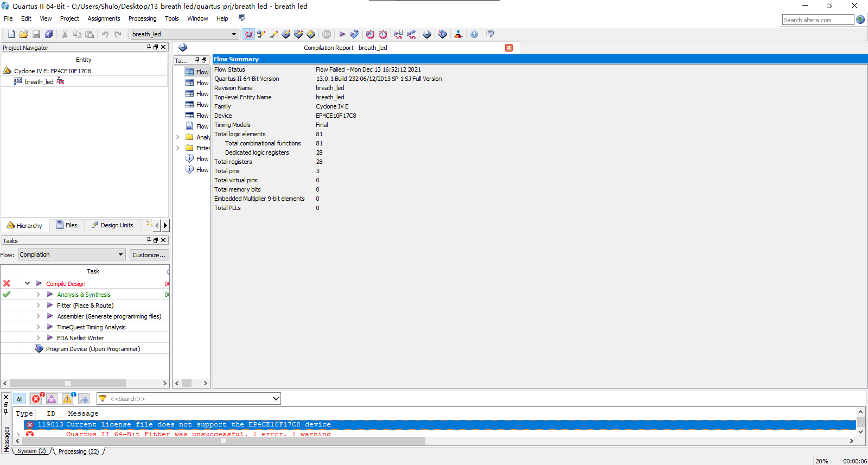Click the speech bubble icon at toolbar end
868x465 pixels.
click(x=490, y=34)
